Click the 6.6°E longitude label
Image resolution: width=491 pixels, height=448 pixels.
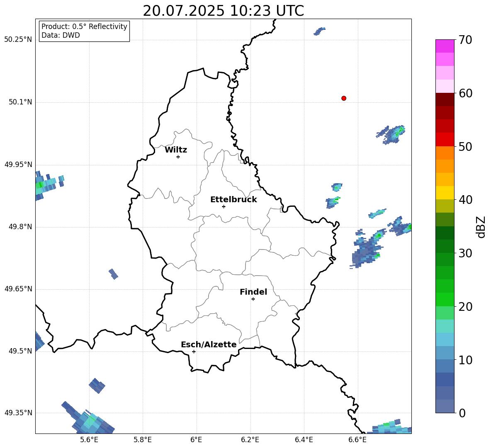[357, 440]
